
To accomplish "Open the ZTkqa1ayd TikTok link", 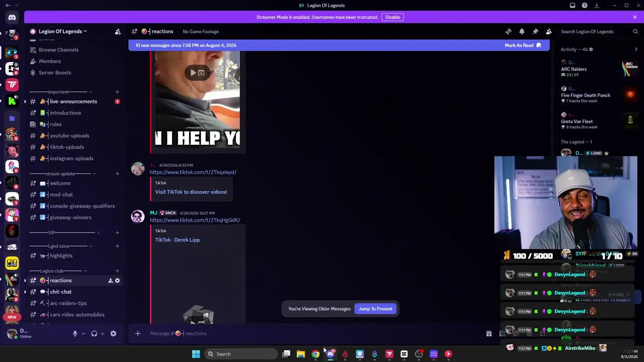I will click(x=193, y=172).
